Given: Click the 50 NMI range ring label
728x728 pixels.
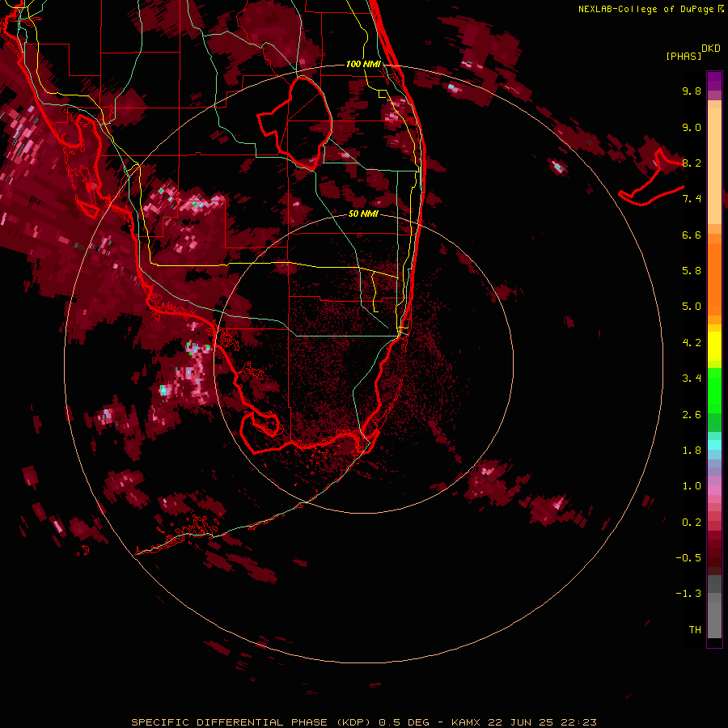Looking at the screenshot, I should [x=363, y=214].
